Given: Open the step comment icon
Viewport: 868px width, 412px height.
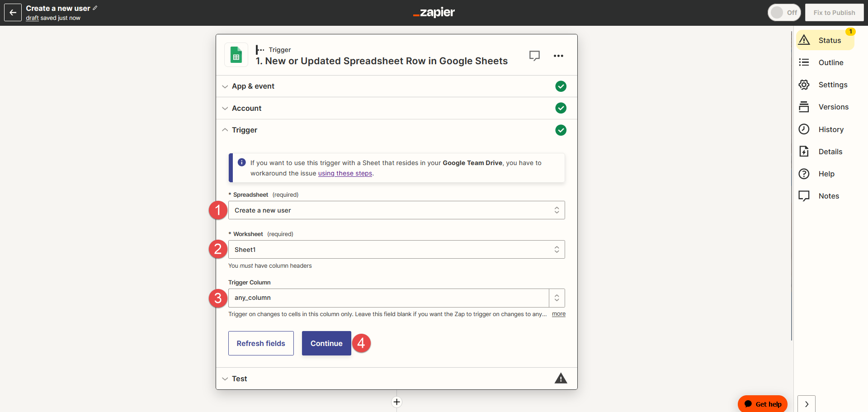Looking at the screenshot, I should point(534,56).
